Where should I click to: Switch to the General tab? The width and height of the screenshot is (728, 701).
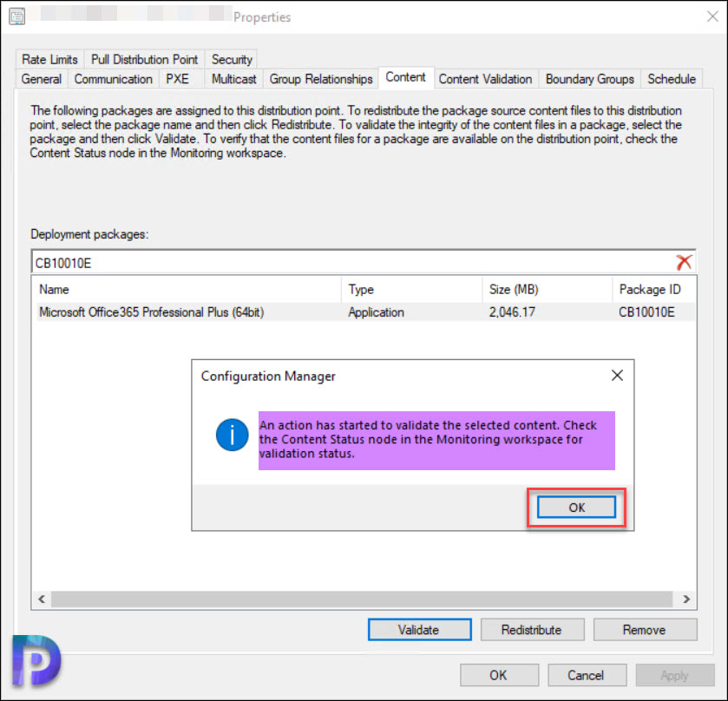[x=42, y=79]
